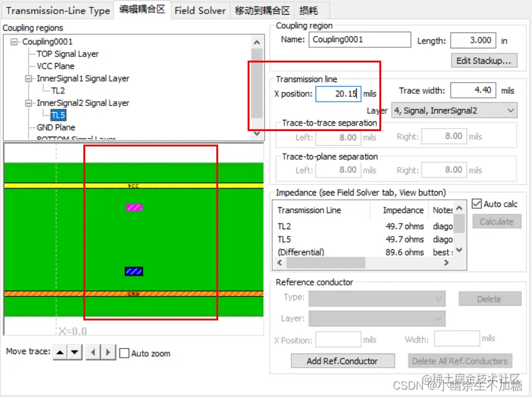Click scroll-down arrow of coupling regions tree
This screenshot has height=397, width=532.
pos(257,133)
